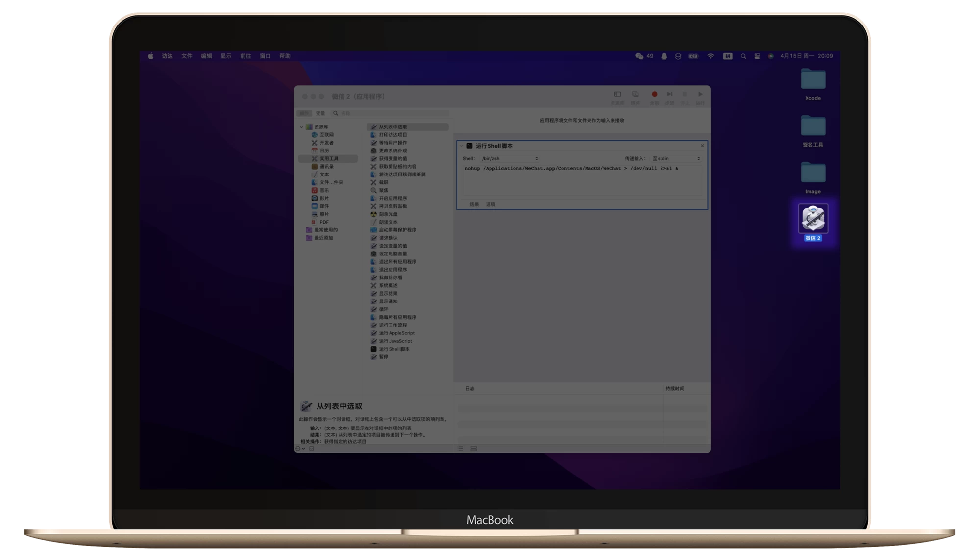
Task: Click the 选项 button in Shell action
Action: [490, 204]
